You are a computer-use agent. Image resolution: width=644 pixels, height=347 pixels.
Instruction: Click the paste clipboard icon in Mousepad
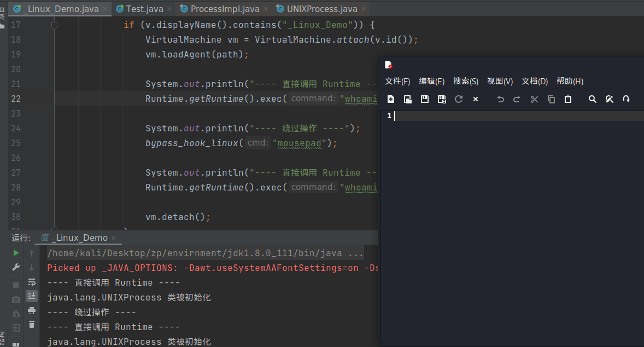568,99
